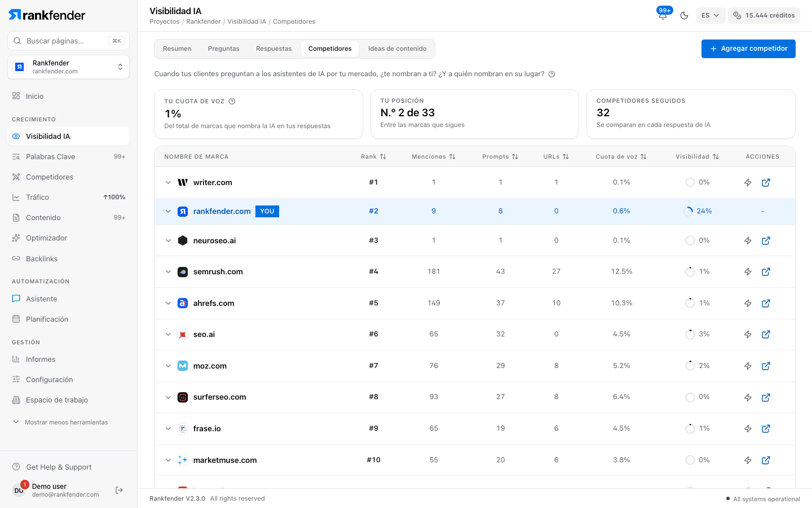The height and width of the screenshot is (508, 812).
Task: Open external link for semrush.com row
Action: (x=766, y=272)
